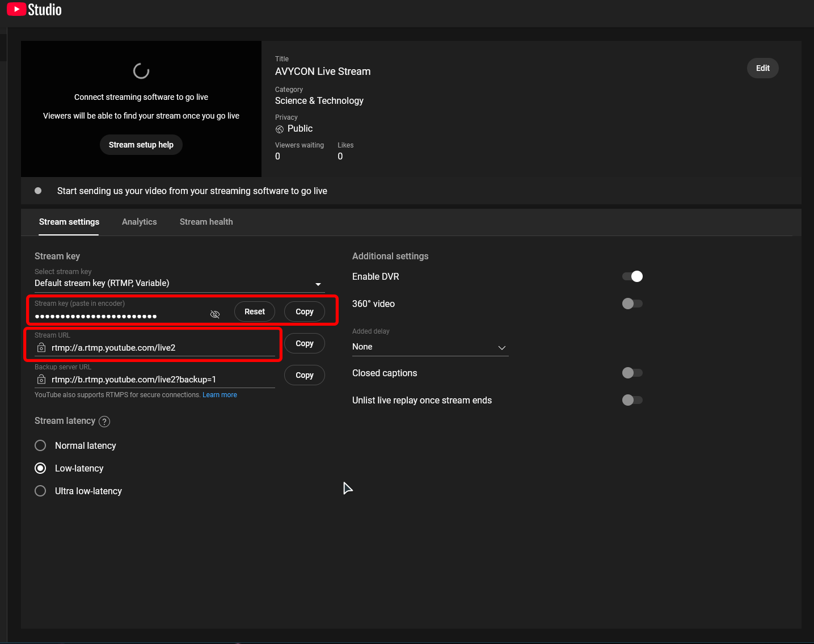The width and height of the screenshot is (814, 644).
Task: Click the gray stream status dot
Action: pyautogui.click(x=38, y=191)
